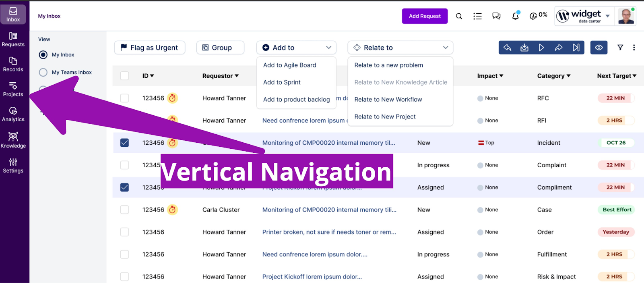644x283 pixels.
Task: Click the Add Request button
Action: pyautogui.click(x=425, y=16)
